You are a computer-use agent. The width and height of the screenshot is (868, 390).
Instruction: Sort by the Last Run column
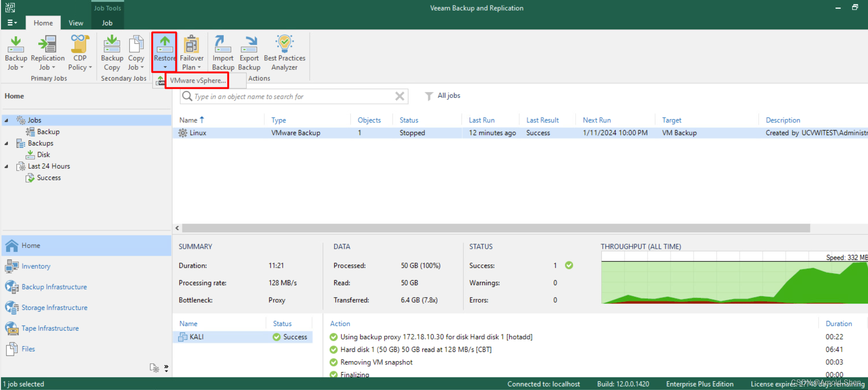tap(482, 120)
